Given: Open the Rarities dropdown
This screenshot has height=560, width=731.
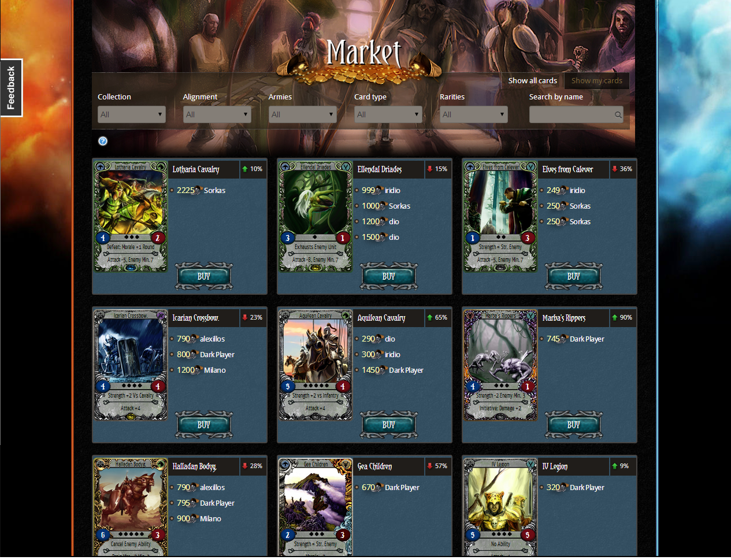Looking at the screenshot, I should coord(474,114).
